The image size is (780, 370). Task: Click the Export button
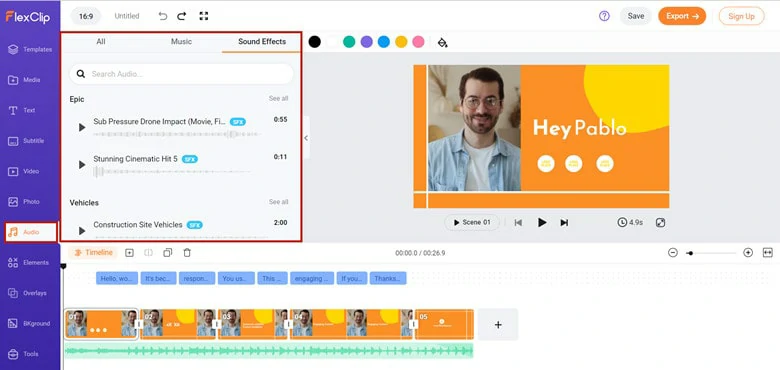pyautogui.click(x=682, y=16)
